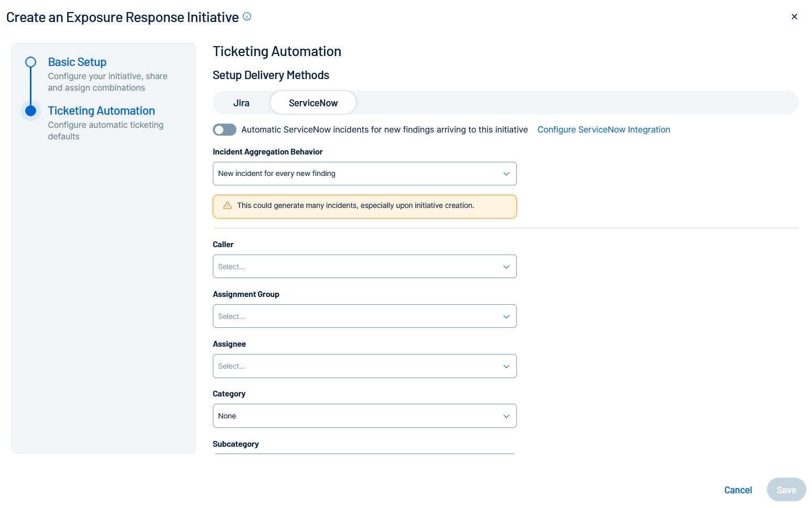The height and width of the screenshot is (508, 812).
Task: Enable automatic ServiceNow incidents toggle
Action: [x=224, y=130]
